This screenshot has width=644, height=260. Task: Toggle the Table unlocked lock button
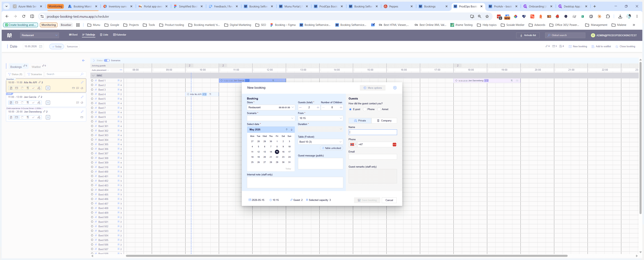331,148
